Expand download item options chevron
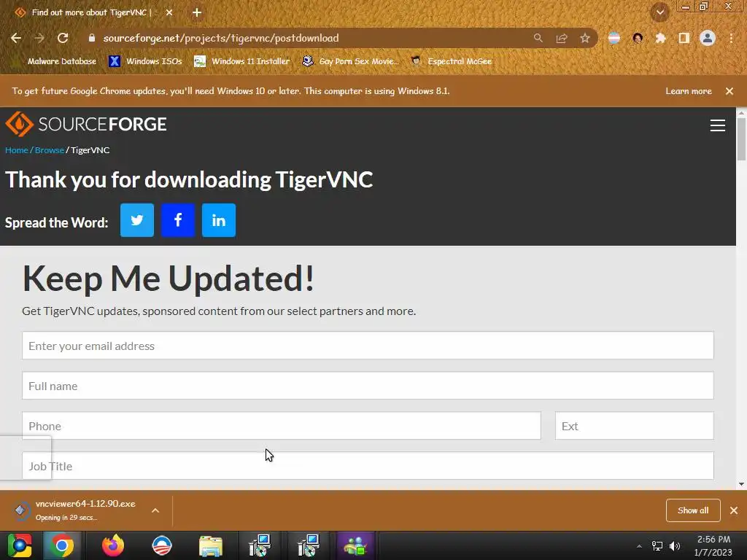This screenshot has height=560, width=747. coord(155,510)
